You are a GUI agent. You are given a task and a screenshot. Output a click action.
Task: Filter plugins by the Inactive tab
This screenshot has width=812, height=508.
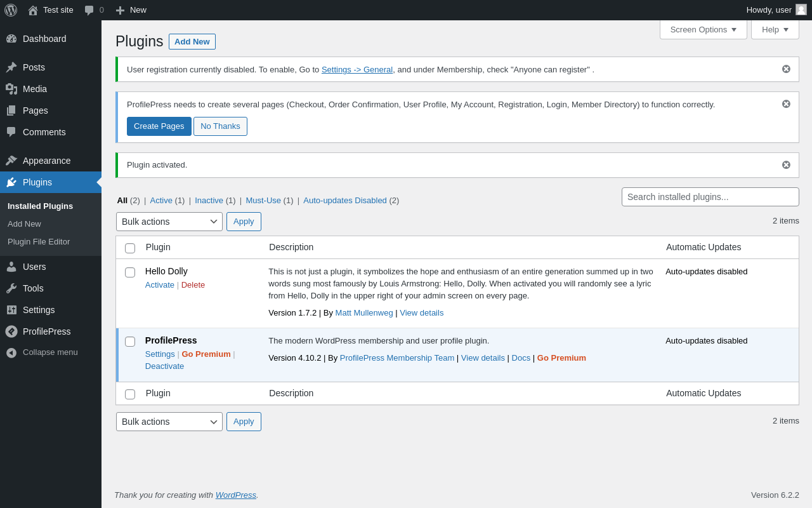(209, 201)
